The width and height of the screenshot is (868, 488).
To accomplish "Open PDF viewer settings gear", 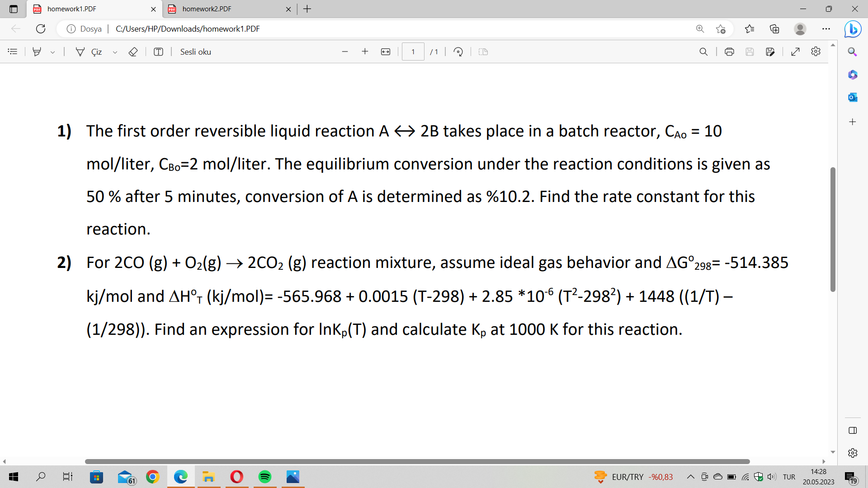I will tap(816, 52).
